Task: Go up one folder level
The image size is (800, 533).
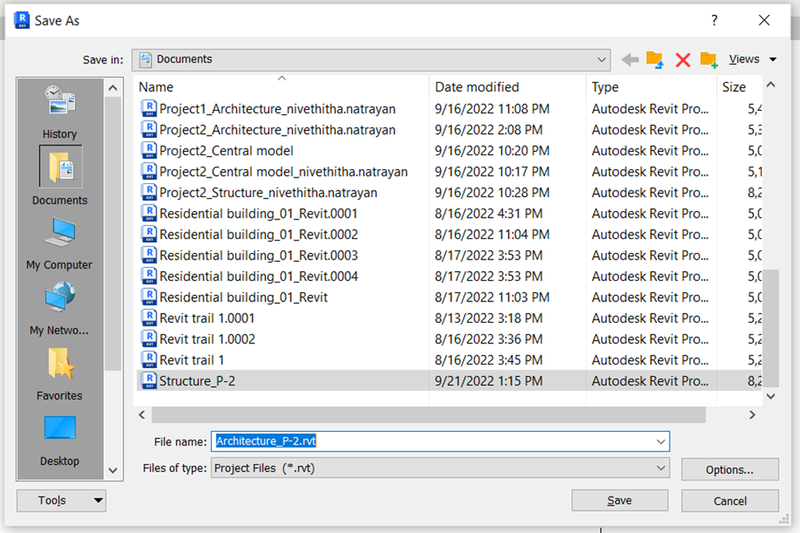Action: (x=655, y=60)
